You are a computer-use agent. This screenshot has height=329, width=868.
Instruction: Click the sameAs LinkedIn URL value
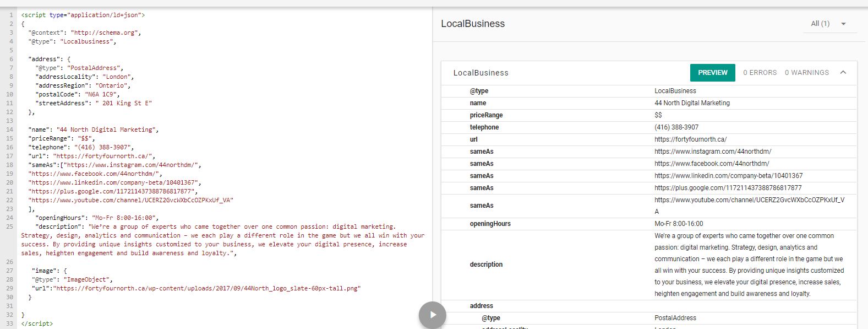click(728, 176)
